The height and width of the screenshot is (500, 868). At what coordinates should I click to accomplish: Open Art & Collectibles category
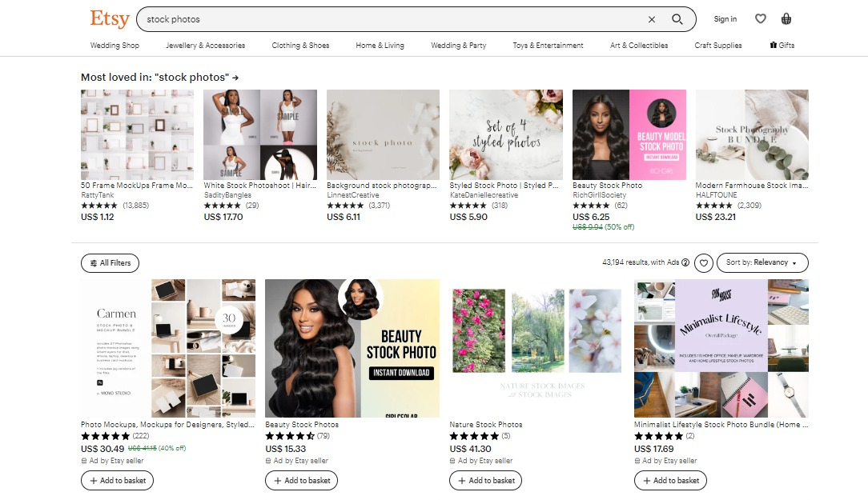639,46
